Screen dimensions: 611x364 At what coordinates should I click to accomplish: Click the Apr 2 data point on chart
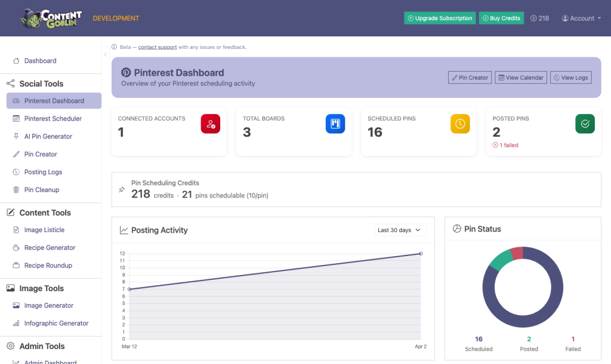pos(421,254)
